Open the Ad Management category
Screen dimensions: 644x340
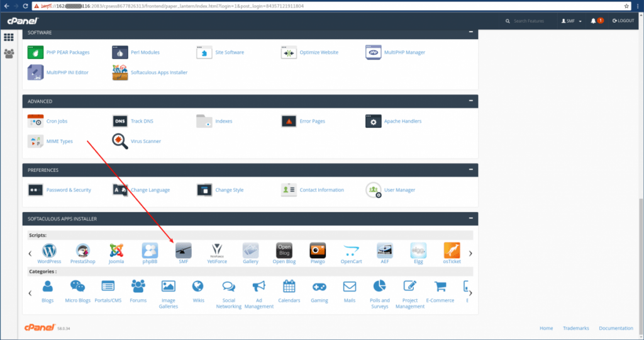(258, 294)
